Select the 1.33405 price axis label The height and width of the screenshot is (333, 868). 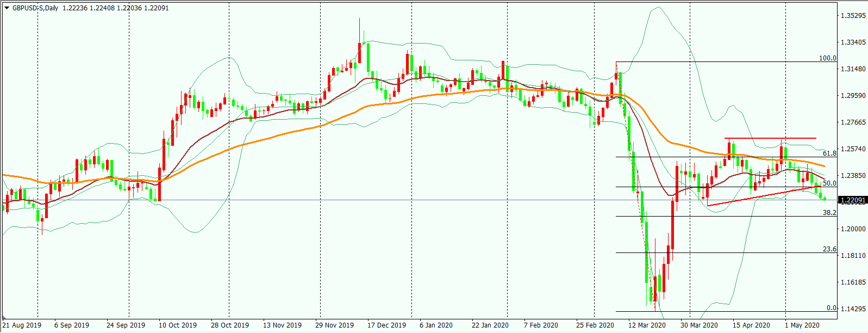click(x=853, y=42)
